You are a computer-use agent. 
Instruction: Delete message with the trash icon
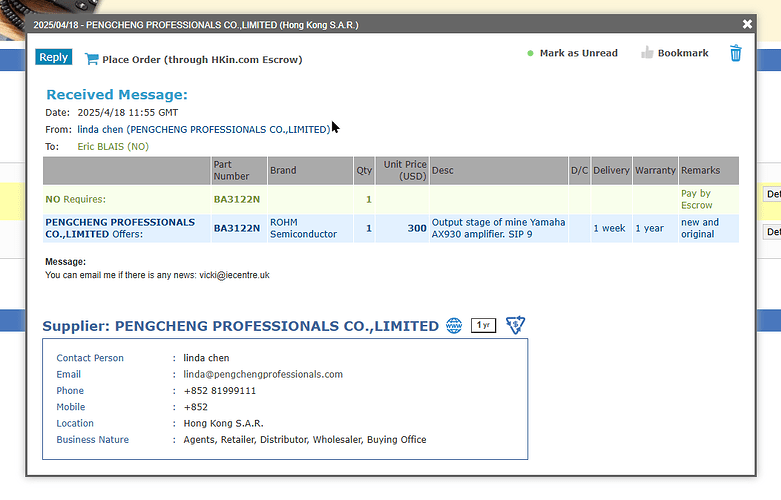pos(736,53)
